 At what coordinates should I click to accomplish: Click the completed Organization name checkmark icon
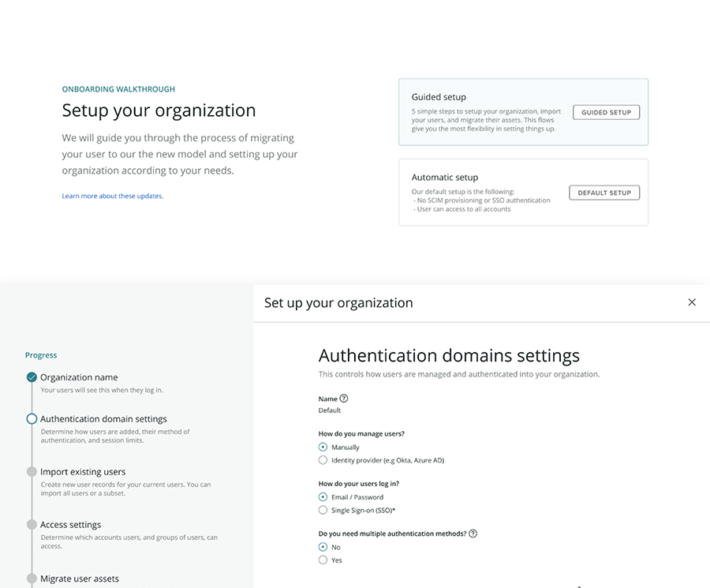click(32, 377)
